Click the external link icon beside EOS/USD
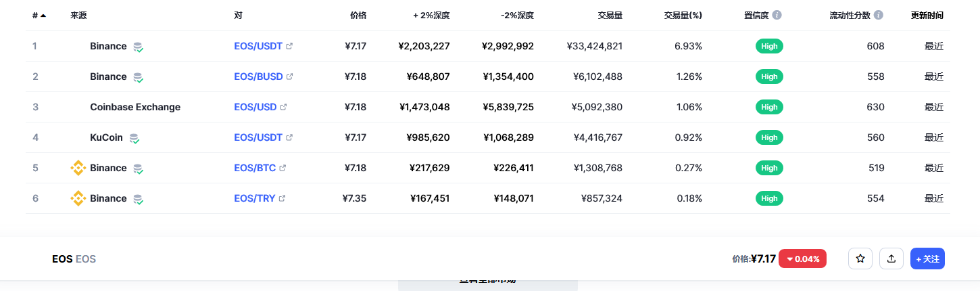 coord(283,107)
